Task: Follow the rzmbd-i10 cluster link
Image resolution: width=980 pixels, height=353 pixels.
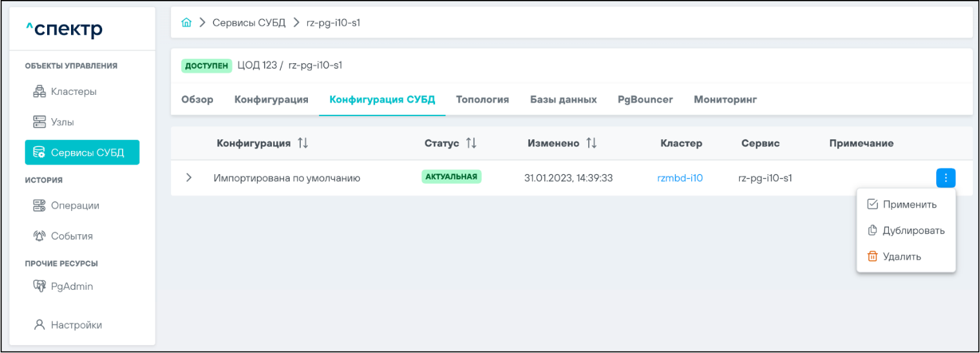Action: click(x=680, y=178)
